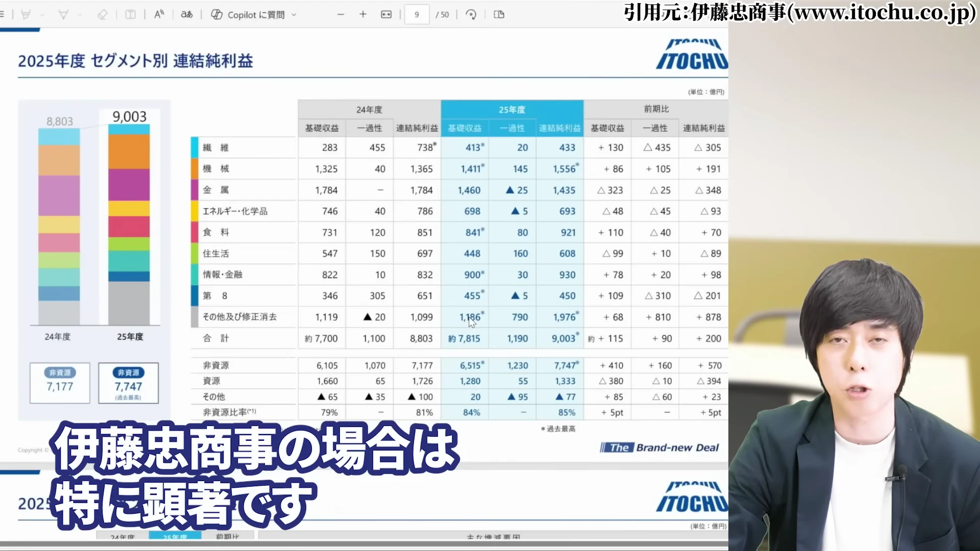Click the highlighted 25年度 column group header
980x551 pixels.
[512, 110]
